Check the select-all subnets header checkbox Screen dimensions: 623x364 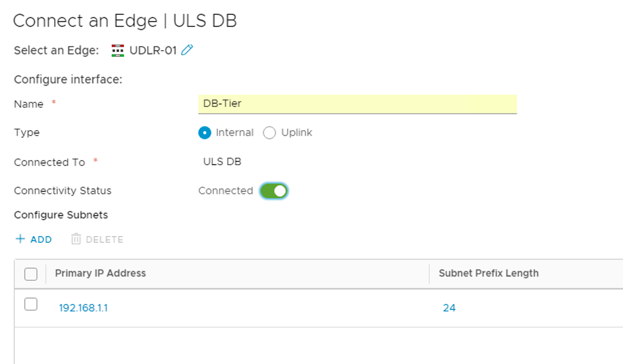[31, 274]
